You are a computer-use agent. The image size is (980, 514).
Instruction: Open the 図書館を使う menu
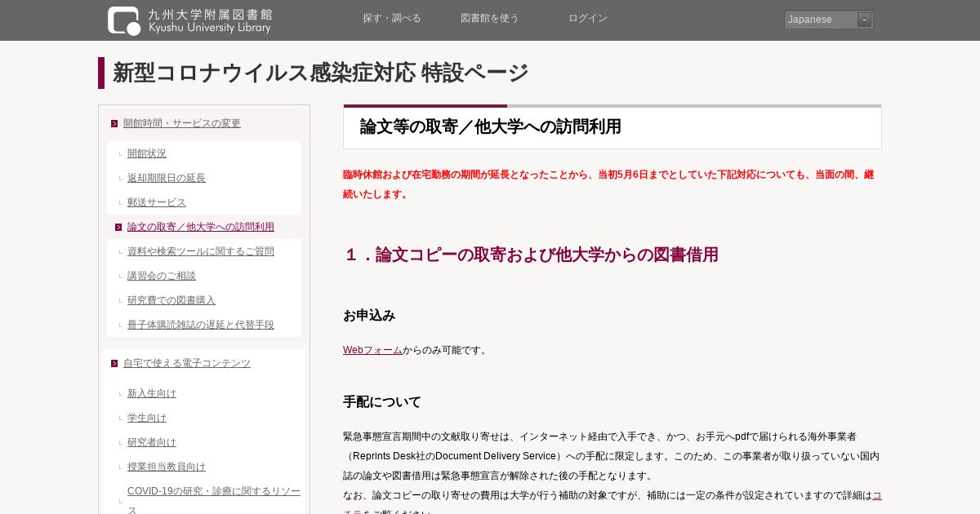point(490,19)
